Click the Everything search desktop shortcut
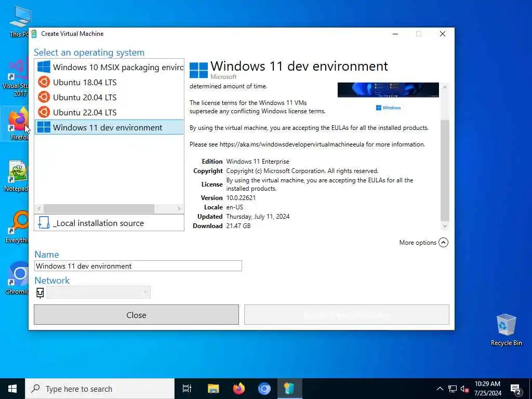532x399 pixels. (17, 227)
